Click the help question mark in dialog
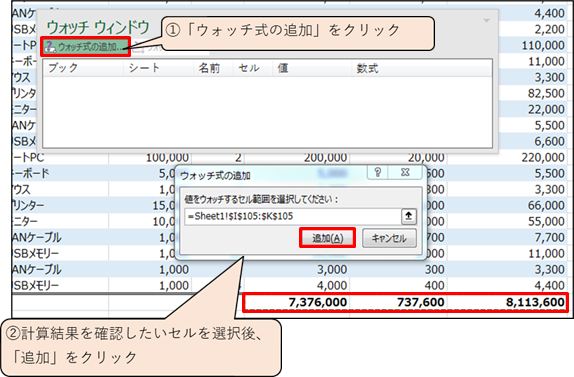Image resolution: width=574 pixels, height=377 pixels. (378, 172)
